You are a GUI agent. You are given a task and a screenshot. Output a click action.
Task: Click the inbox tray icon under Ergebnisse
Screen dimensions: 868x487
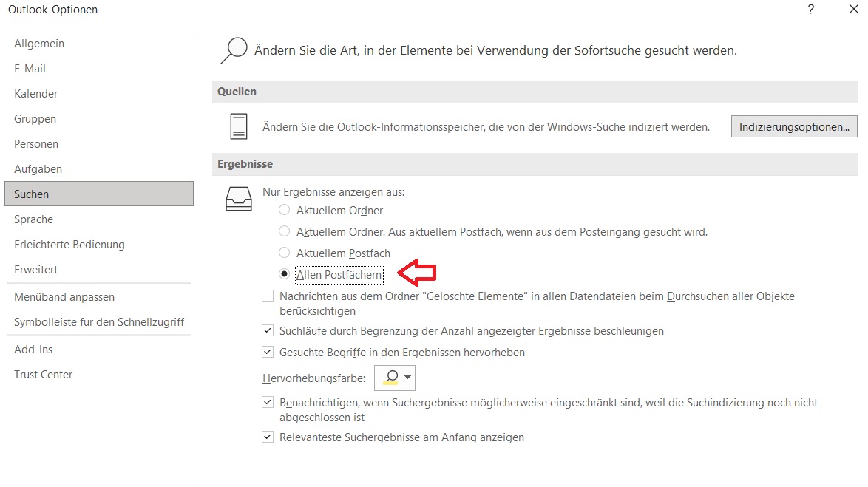pyautogui.click(x=239, y=199)
